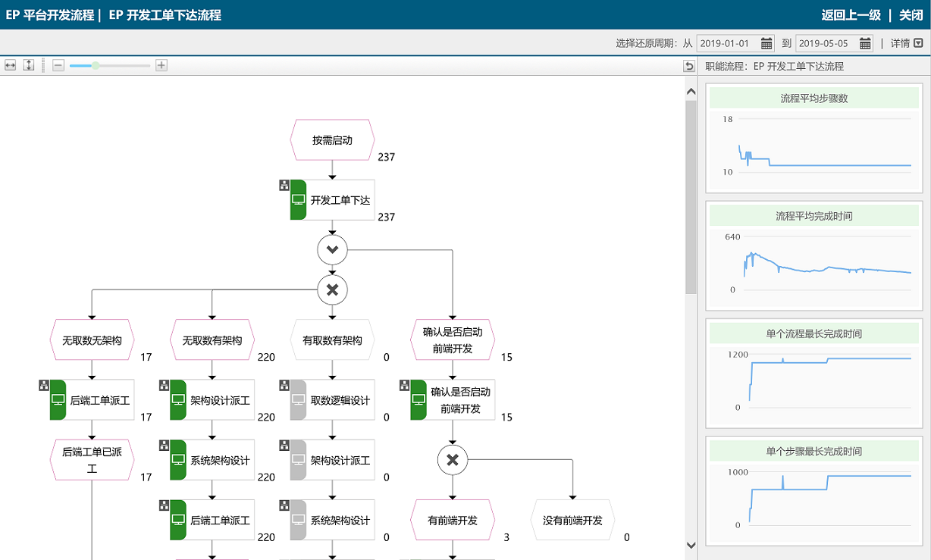
Task: Select the 有取数有架构 event node
Action: pyautogui.click(x=332, y=340)
